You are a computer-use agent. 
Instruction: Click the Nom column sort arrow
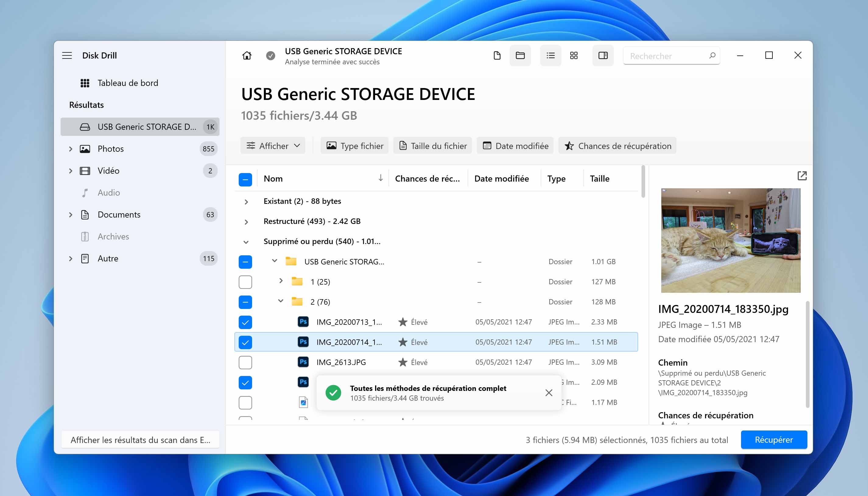tap(381, 178)
